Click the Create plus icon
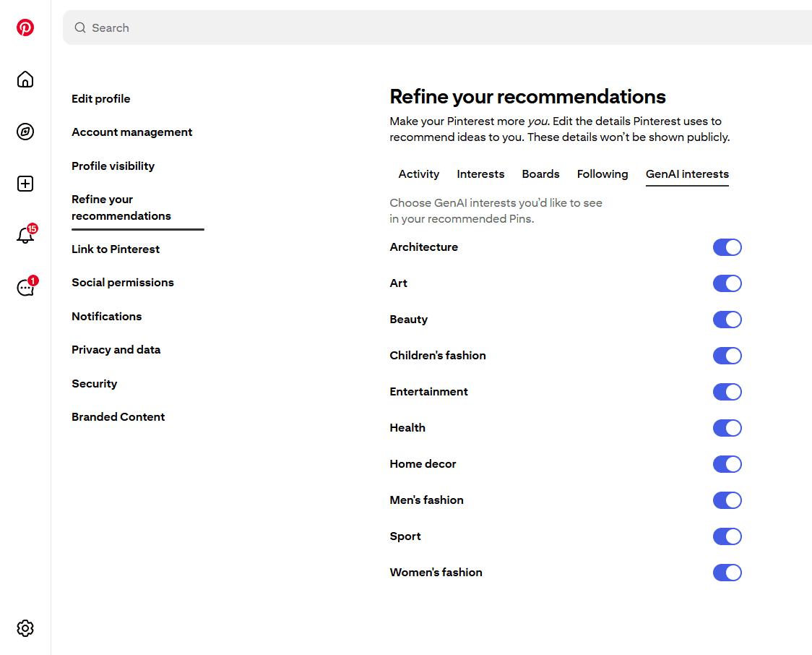The width and height of the screenshot is (812, 655). (x=25, y=184)
